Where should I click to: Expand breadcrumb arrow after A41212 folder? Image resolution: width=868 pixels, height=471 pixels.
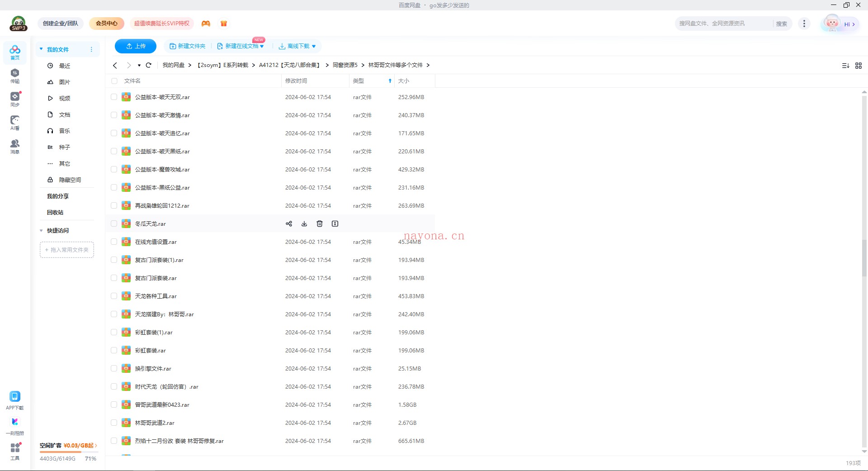pyautogui.click(x=327, y=65)
